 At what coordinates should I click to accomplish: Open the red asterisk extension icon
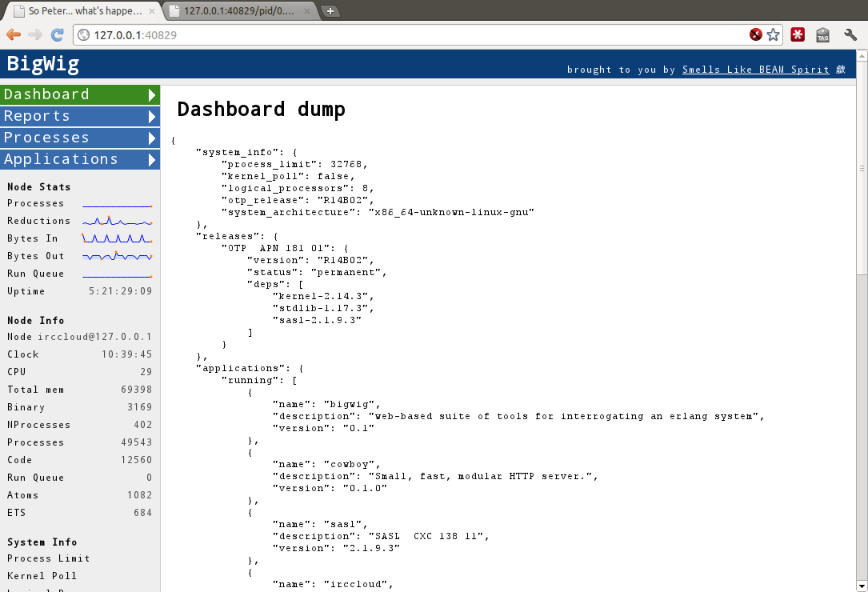coord(797,35)
